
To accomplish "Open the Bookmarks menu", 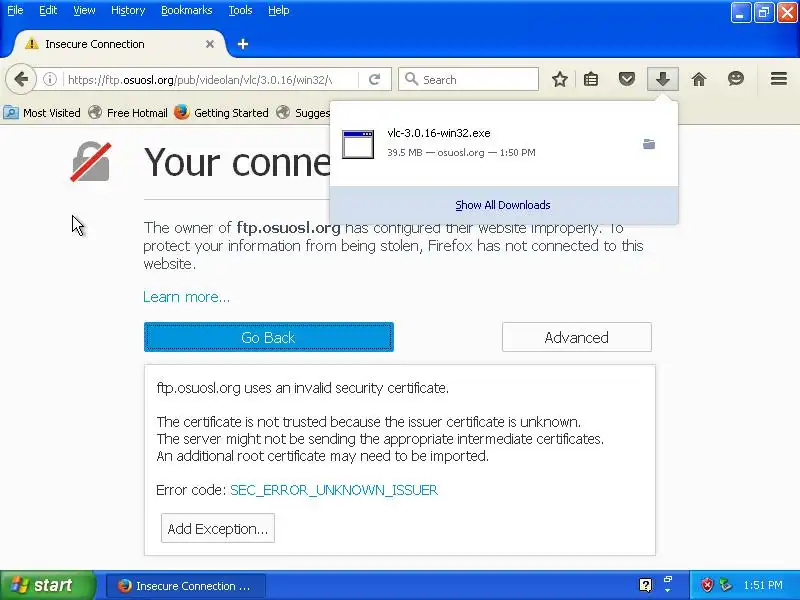I will [187, 10].
